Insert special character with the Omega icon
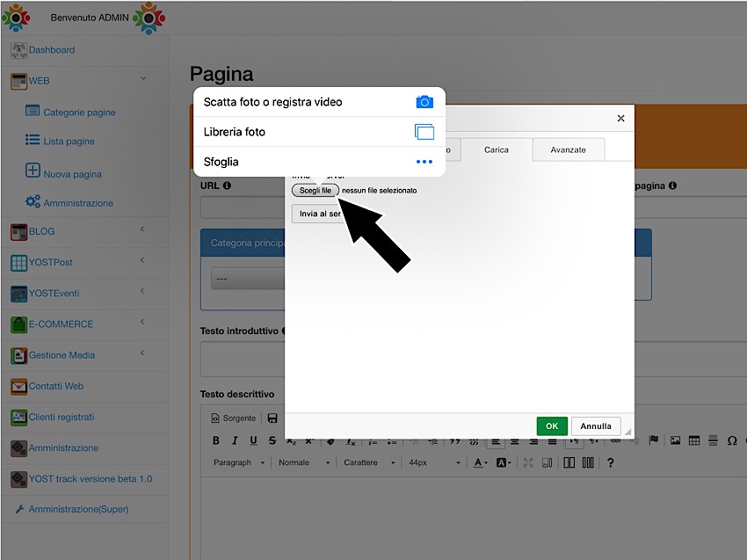747x560 pixels. pyautogui.click(x=731, y=440)
